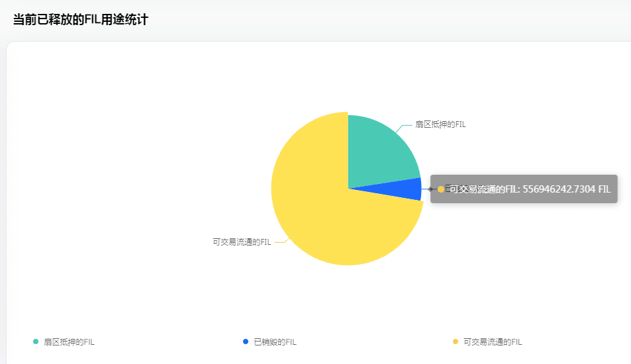Click the leader line of the 扇区抵押的FIL label
Viewport: 631px width, 364px height.
[x=405, y=125]
